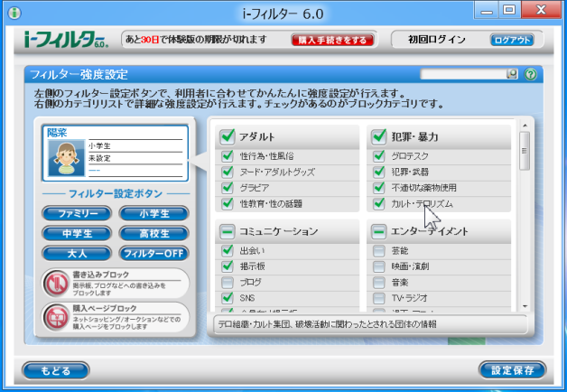Apply the ファミリー filter preset
567x392 pixels.
[77, 213]
